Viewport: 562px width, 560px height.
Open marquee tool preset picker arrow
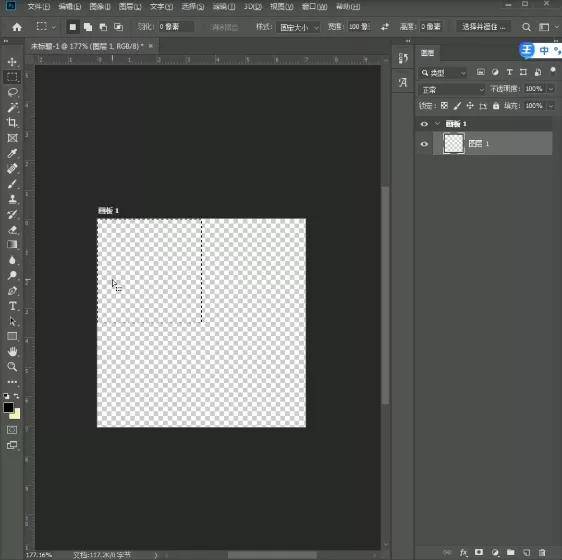(x=54, y=27)
